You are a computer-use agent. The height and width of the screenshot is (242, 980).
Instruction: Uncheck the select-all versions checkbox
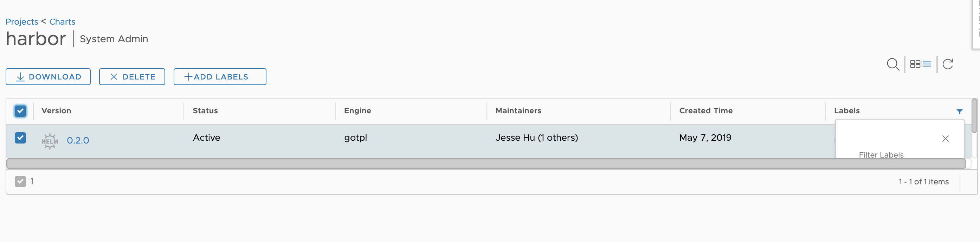tap(20, 111)
